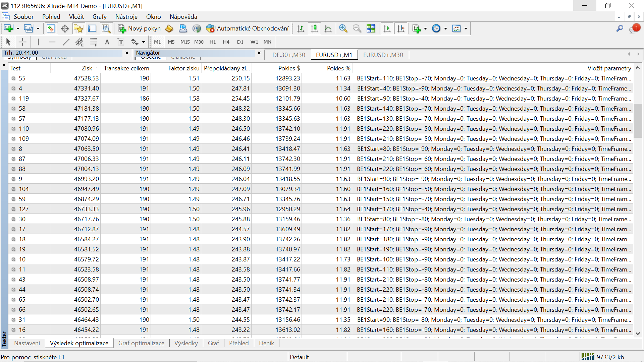Expand the periodicity clock dropdown arrow

445,28
